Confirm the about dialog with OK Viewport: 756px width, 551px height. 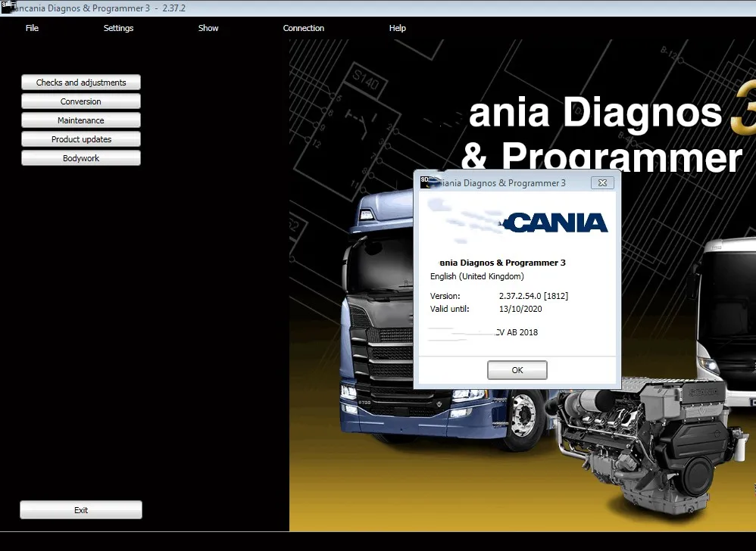click(517, 370)
